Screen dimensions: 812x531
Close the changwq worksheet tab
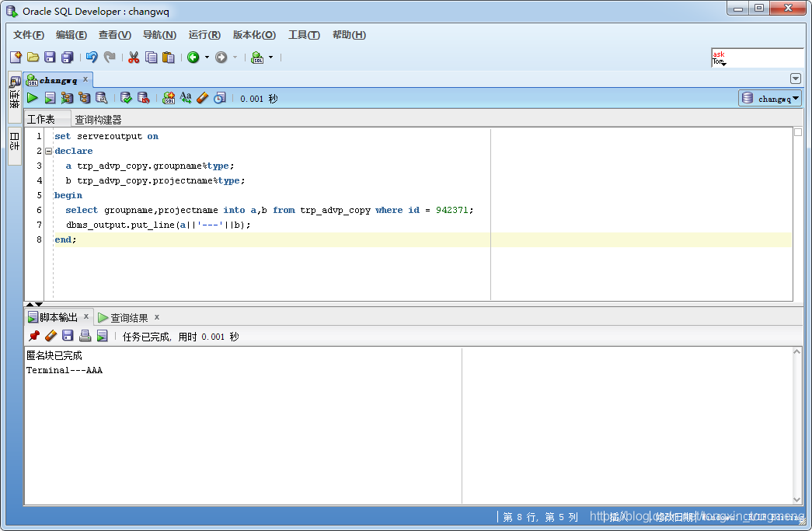85,79
